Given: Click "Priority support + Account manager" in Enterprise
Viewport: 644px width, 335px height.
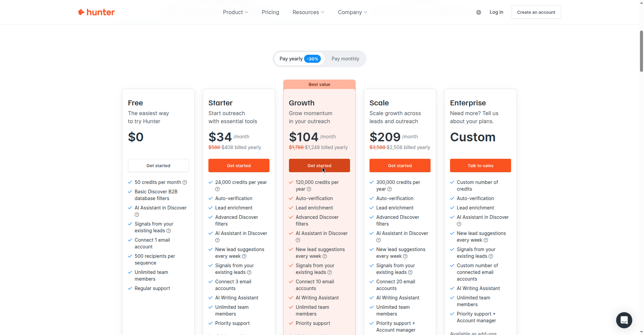Looking at the screenshot, I should [477, 317].
